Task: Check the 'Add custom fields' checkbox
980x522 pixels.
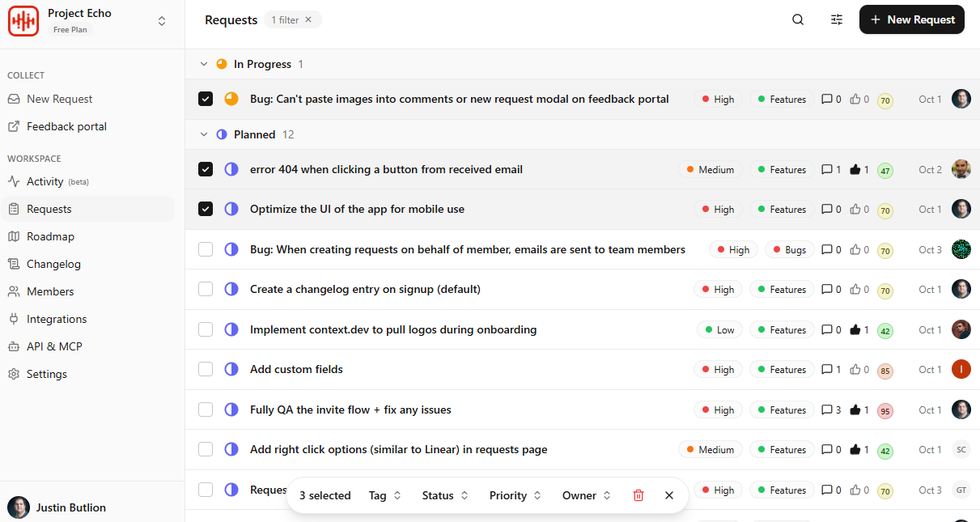Action: point(206,369)
